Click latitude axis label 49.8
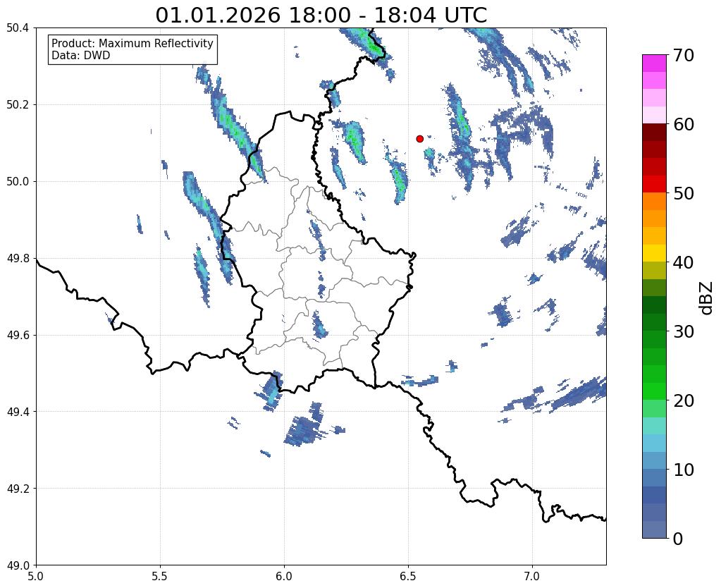This screenshot has height=588, width=721. click(18, 258)
